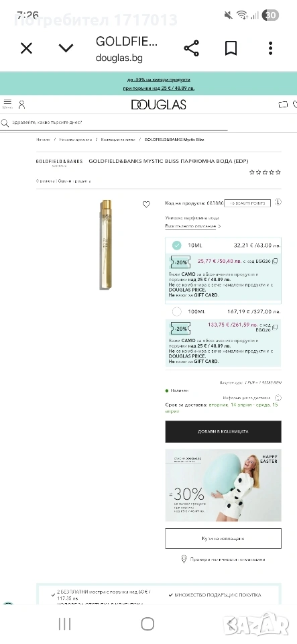Open the delivery information icon
The image size is (297, 644).
point(278,398)
